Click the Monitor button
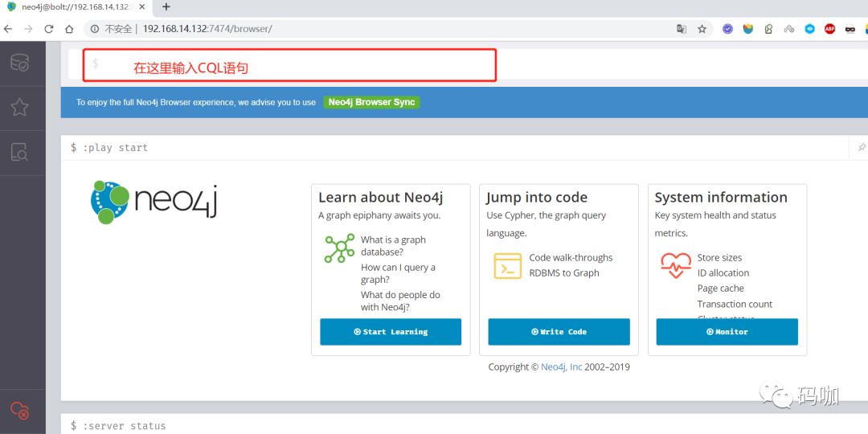Viewport: 868px width, 434px height. tap(727, 332)
